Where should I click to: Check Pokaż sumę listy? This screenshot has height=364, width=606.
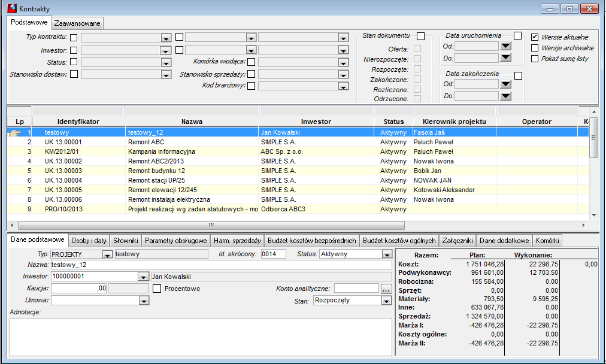(x=535, y=59)
